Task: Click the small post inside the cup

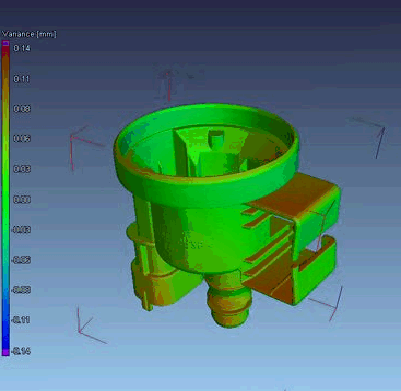Action: 217,139
